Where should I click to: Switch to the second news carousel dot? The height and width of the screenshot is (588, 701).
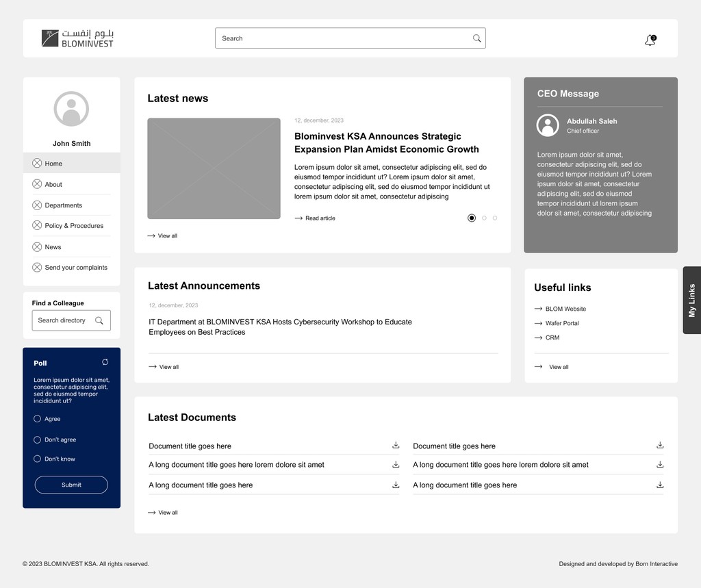coord(484,218)
